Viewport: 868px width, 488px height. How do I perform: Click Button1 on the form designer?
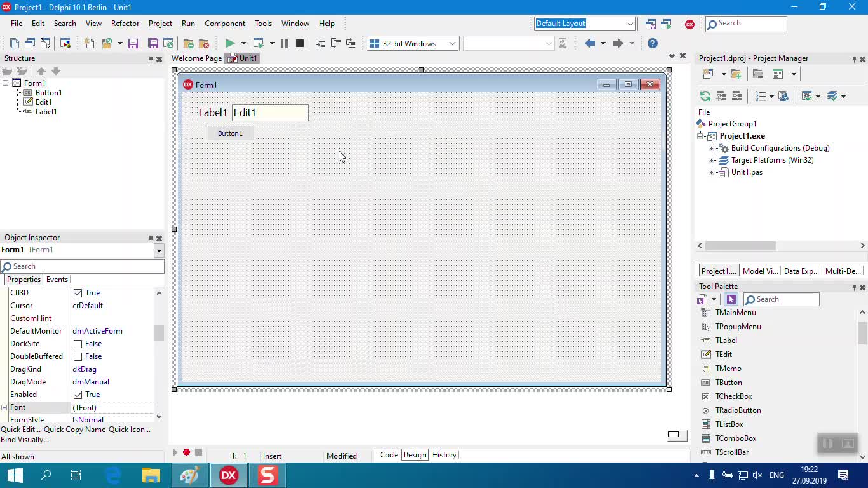point(231,133)
